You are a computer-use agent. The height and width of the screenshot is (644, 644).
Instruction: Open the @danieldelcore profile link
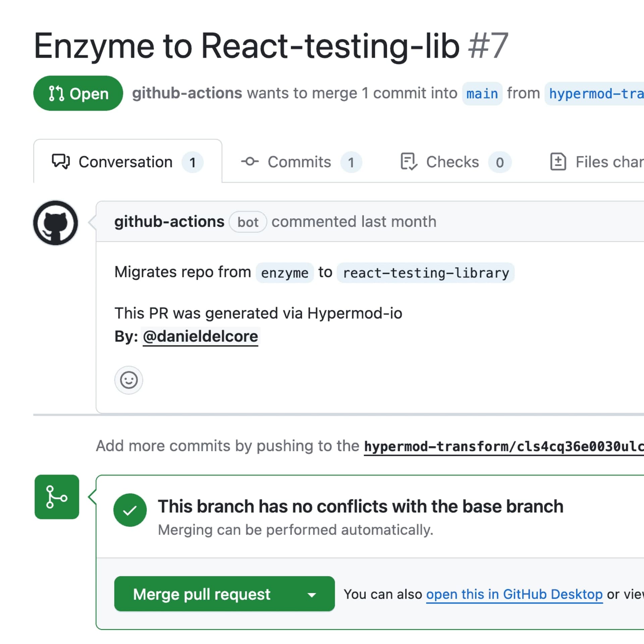tap(200, 336)
